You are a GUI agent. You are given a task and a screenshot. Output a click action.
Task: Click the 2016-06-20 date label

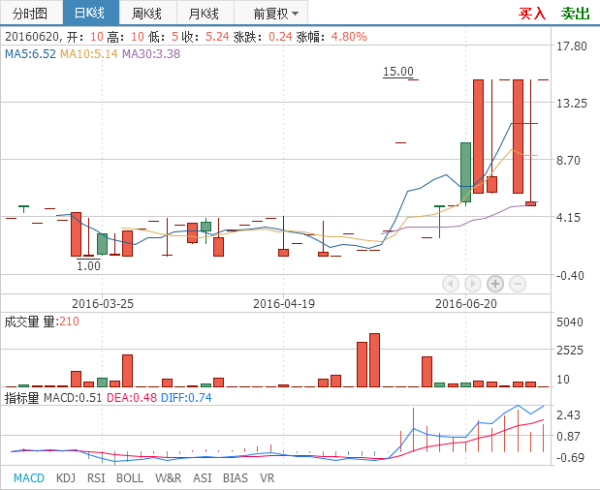(466, 304)
